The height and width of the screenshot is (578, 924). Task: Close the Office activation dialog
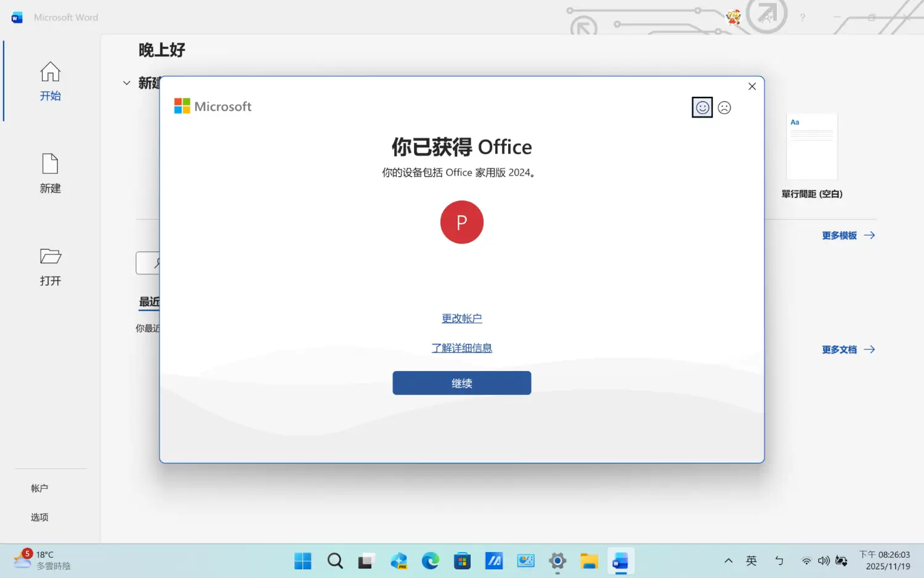point(752,86)
